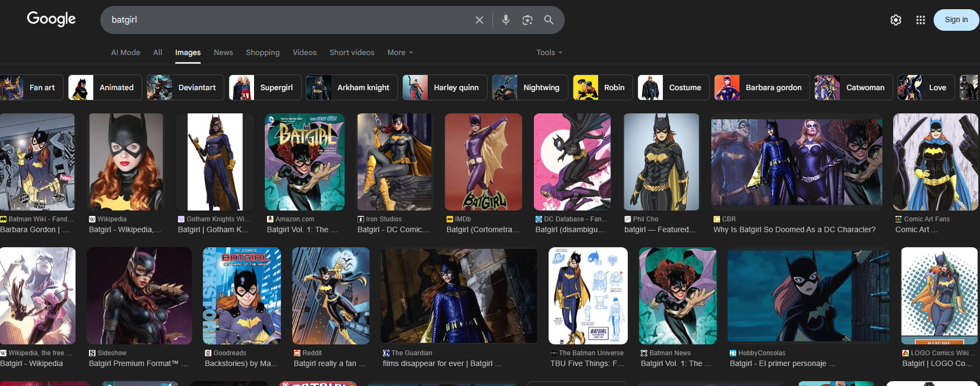
Task: Open the Amazon Batgirl Vol. 1 cover thumbnail
Action: [x=305, y=162]
